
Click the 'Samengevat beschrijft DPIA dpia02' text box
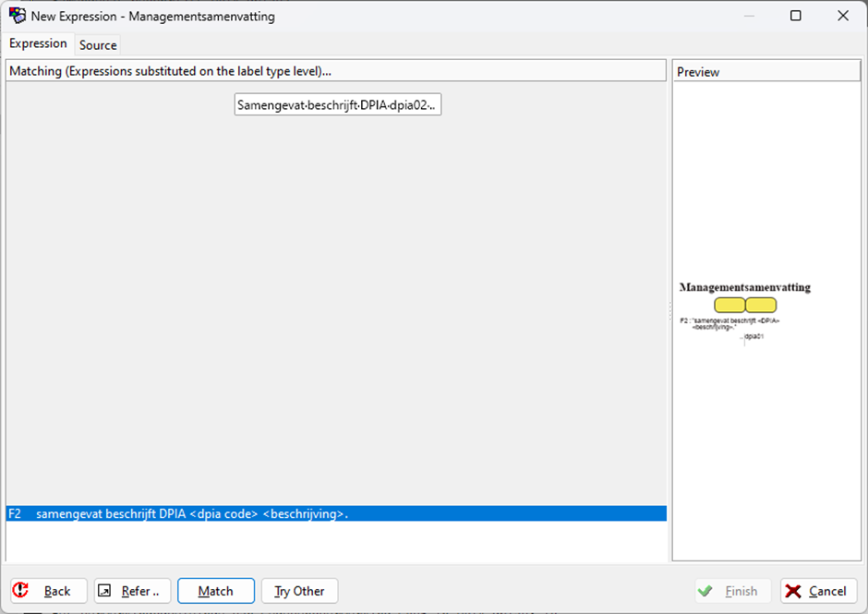click(x=338, y=105)
